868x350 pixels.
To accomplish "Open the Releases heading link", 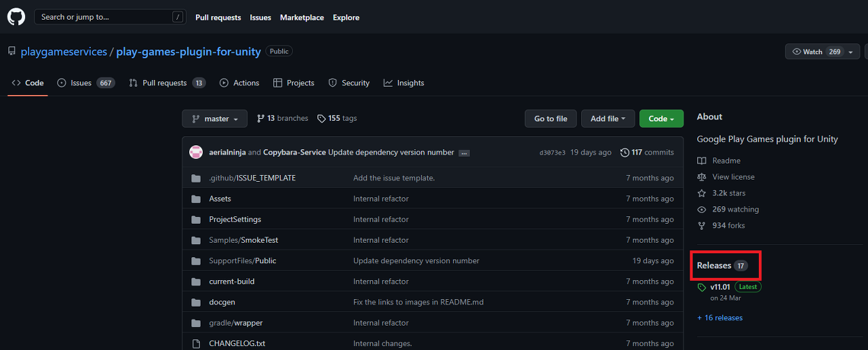I will (x=722, y=266).
